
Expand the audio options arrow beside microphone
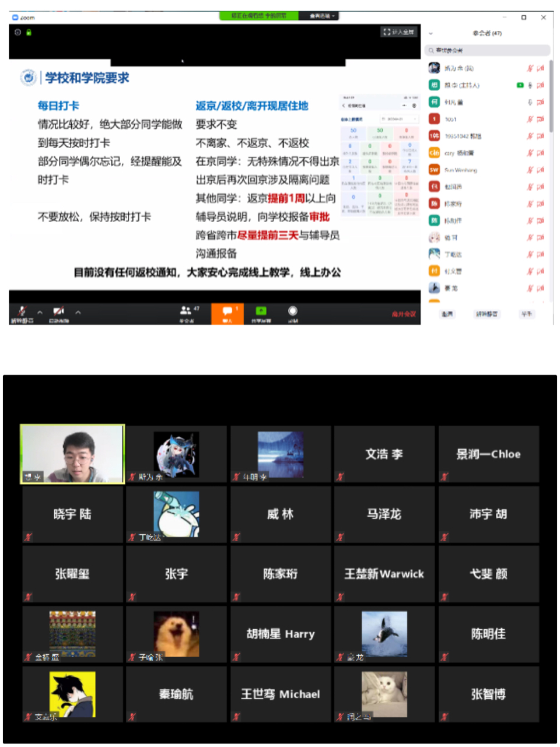point(40,312)
